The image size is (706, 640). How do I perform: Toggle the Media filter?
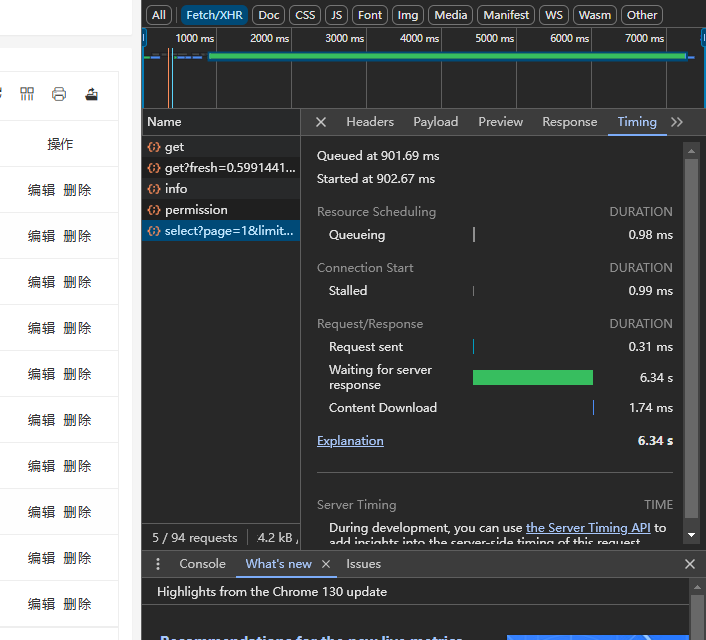click(x=450, y=15)
